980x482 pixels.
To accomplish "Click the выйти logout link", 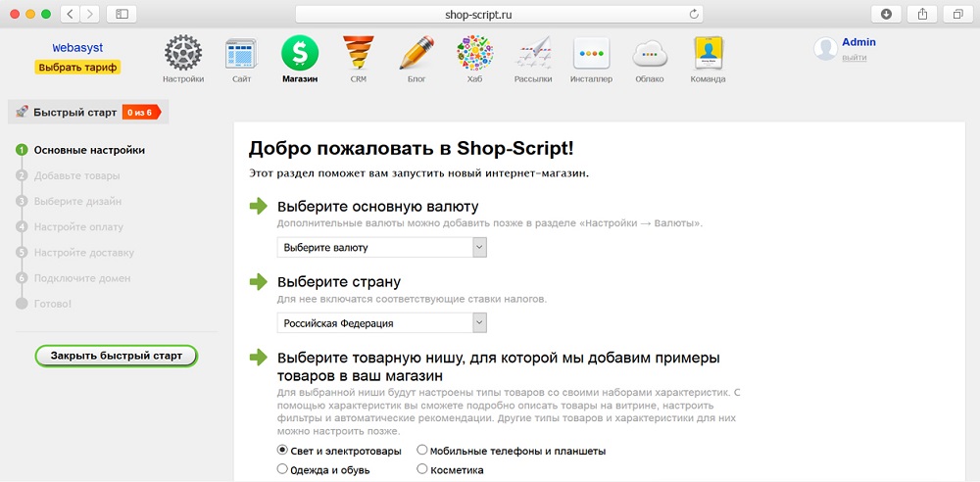I will [855, 58].
